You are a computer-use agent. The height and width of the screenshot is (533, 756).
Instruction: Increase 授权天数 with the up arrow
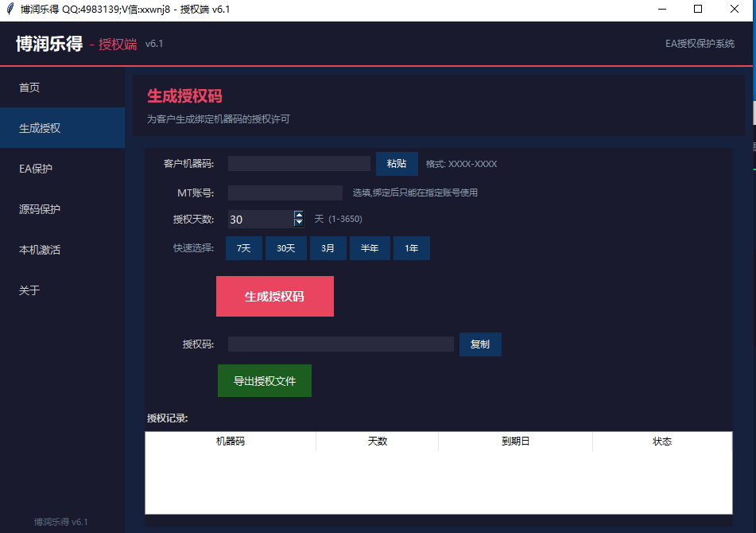[299, 215]
